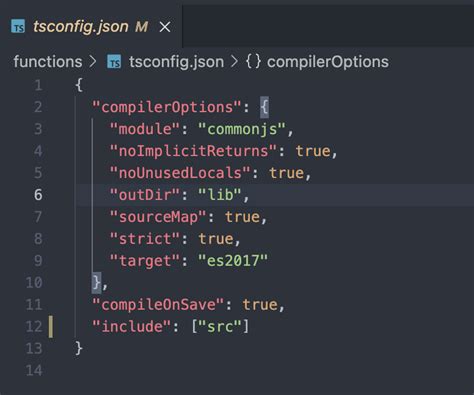
Task: Click the modified-line indicator beside line 12
Action: 51,327
